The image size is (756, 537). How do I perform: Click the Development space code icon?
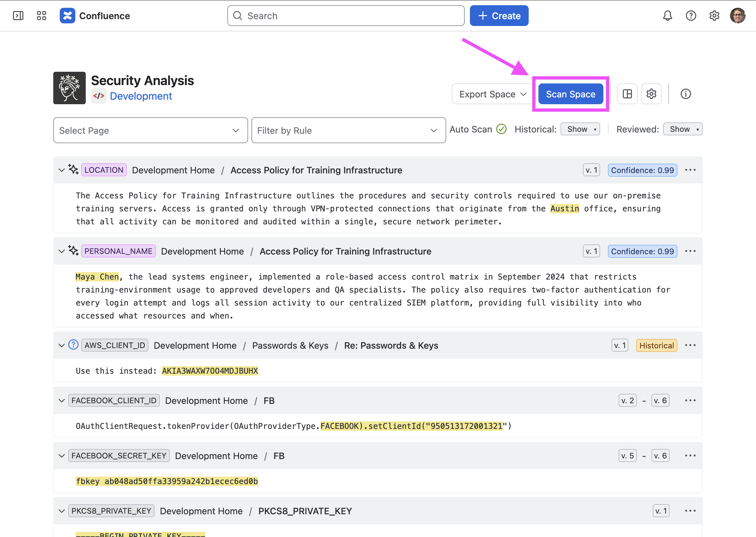tap(98, 96)
